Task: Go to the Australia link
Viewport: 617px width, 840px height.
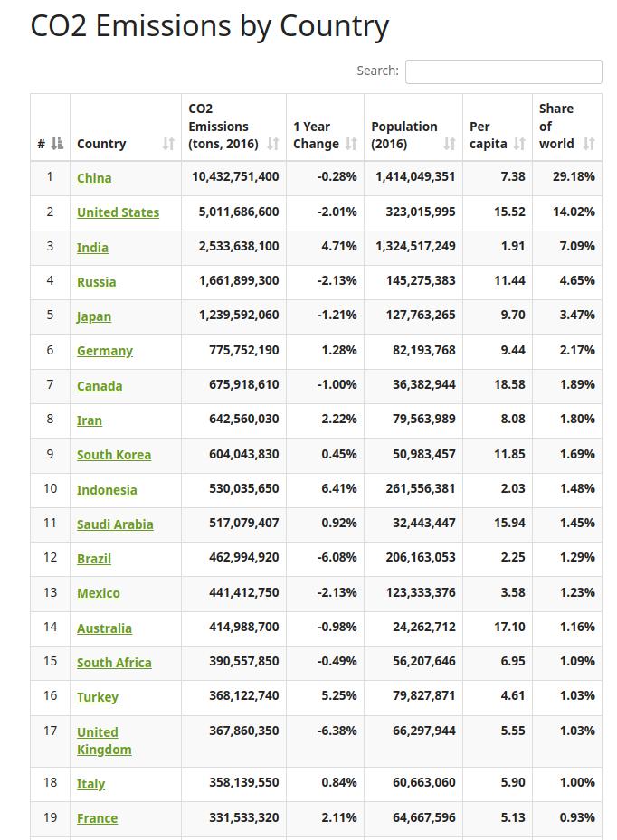Action: click(x=104, y=628)
